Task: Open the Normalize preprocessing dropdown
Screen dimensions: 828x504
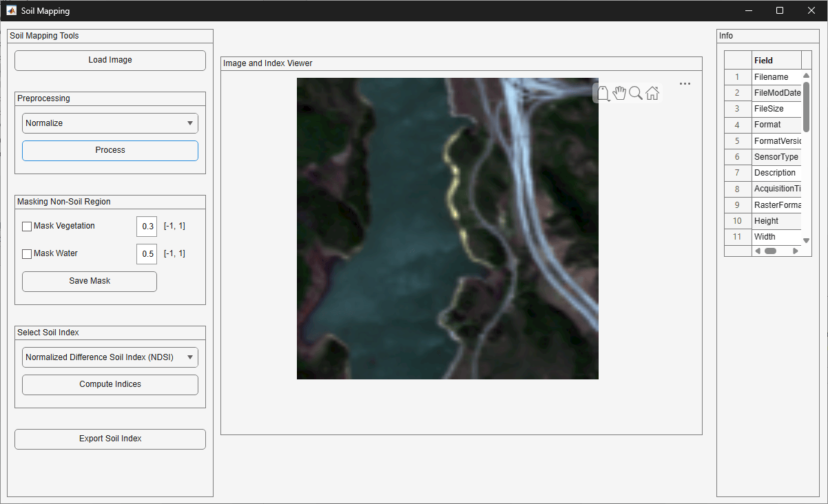Action: (x=110, y=123)
